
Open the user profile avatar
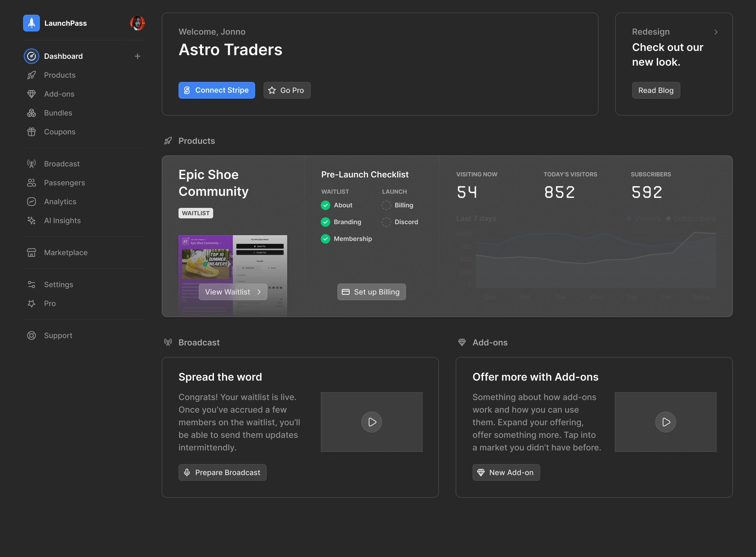tap(138, 23)
